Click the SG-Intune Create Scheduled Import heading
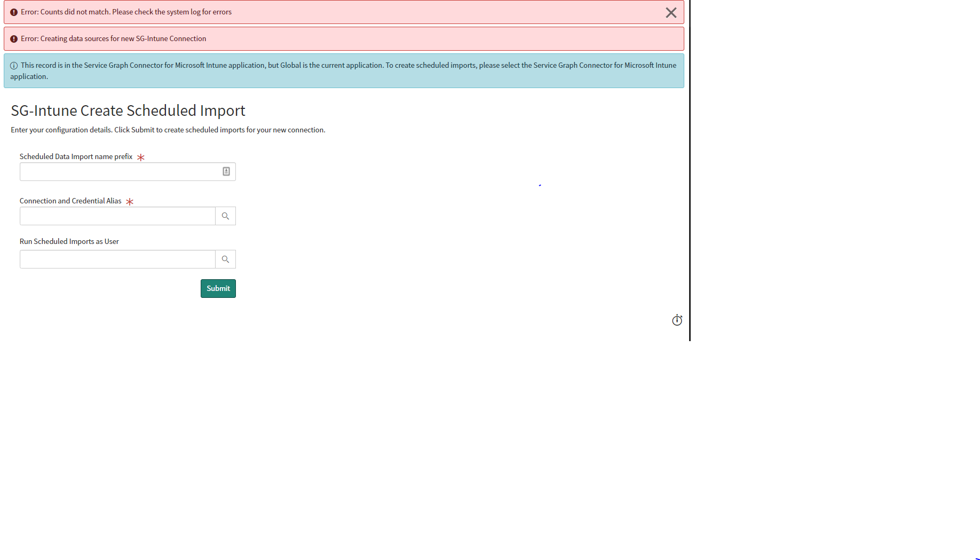 click(128, 111)
